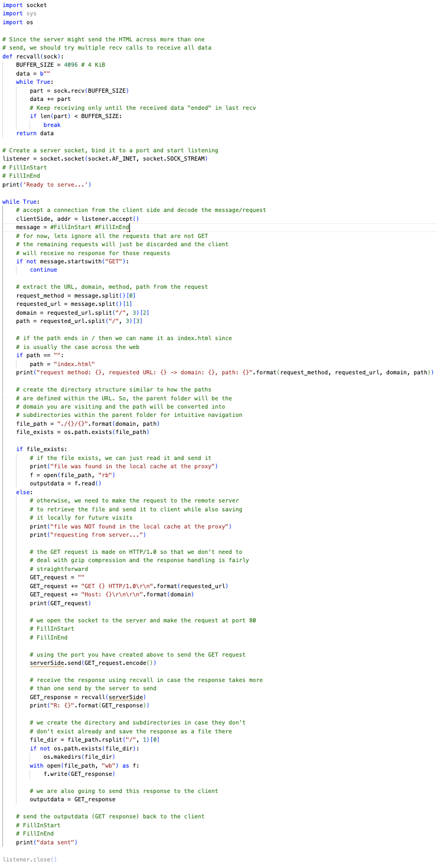Click the print('Ready to serve...') line

(47, 184)
